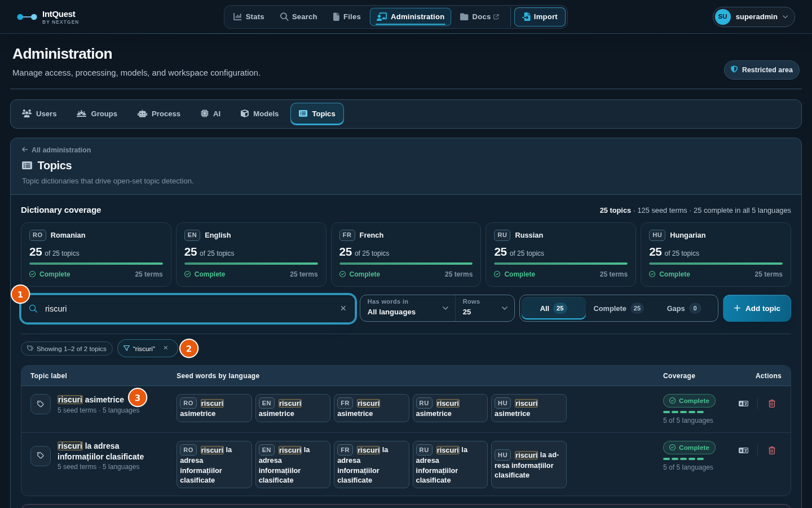Switch to the Process tab
This screenshot has width=812, height=508.
tap(159, 114)
